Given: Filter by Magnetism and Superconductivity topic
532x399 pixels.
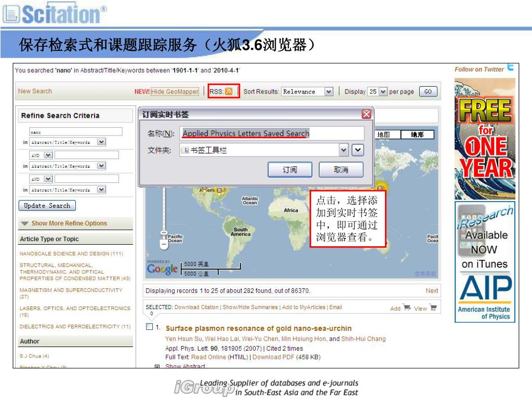Looking at the screenshot, I should point(71,293).
